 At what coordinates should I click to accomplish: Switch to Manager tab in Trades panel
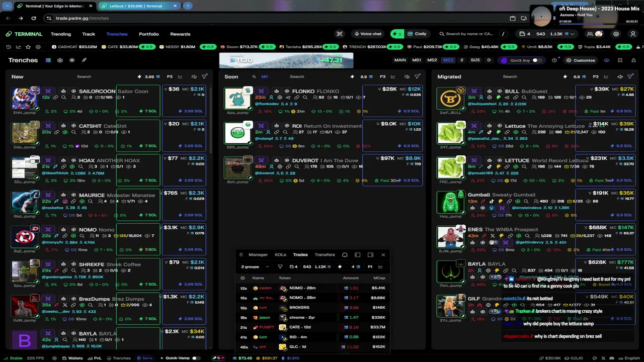pos(258,255)
